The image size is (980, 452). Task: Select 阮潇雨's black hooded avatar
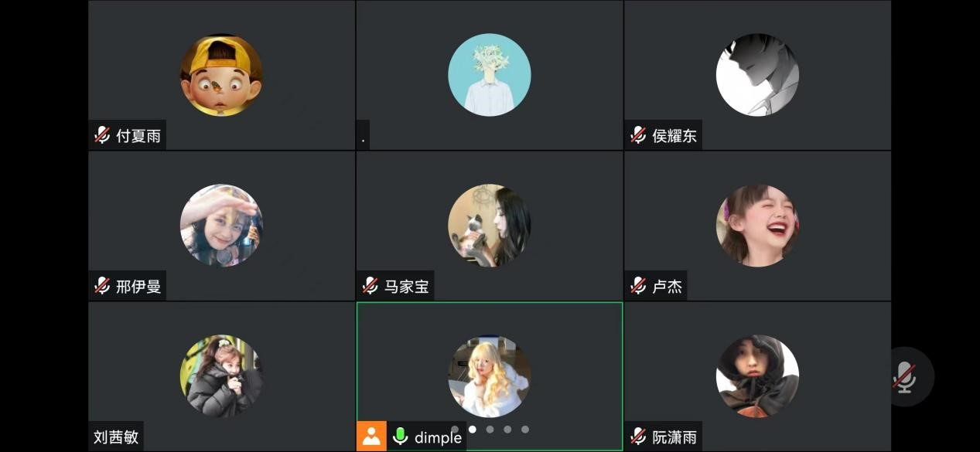pos(757,376)
